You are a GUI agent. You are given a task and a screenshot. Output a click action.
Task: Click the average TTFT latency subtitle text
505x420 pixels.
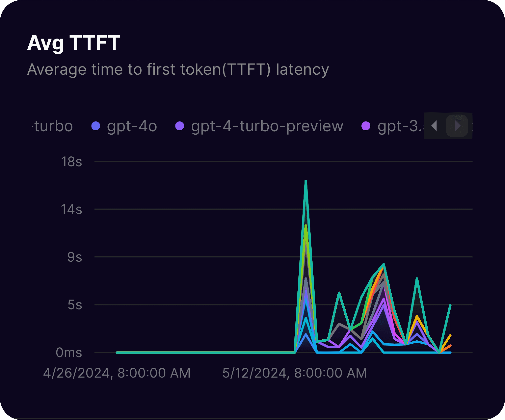click(x=178, y=69)
